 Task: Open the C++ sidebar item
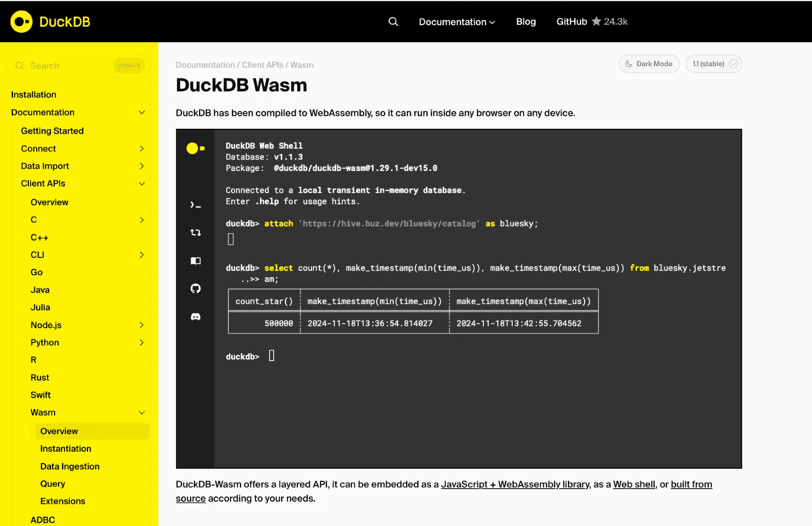[x=39, y=237]
